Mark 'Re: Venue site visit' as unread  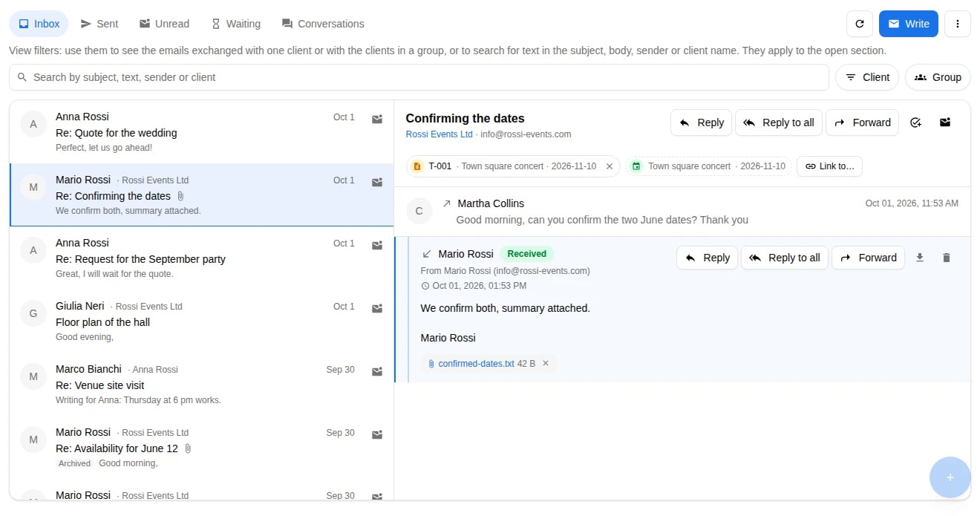pyautogui.click(x=377, y=371)
